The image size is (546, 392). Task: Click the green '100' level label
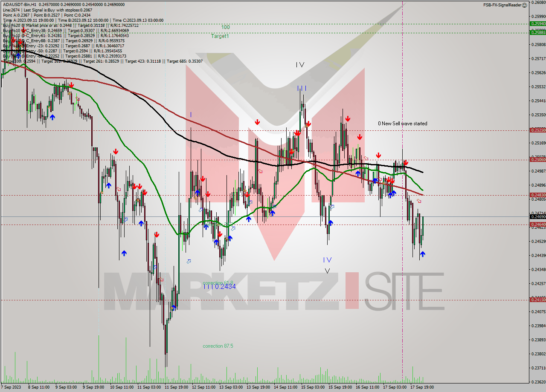[225, 27]
